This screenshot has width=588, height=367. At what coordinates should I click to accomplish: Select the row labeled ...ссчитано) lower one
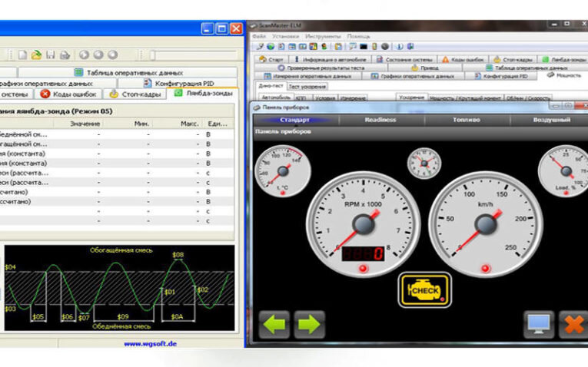pyautogui.click(x=116, y=202)
